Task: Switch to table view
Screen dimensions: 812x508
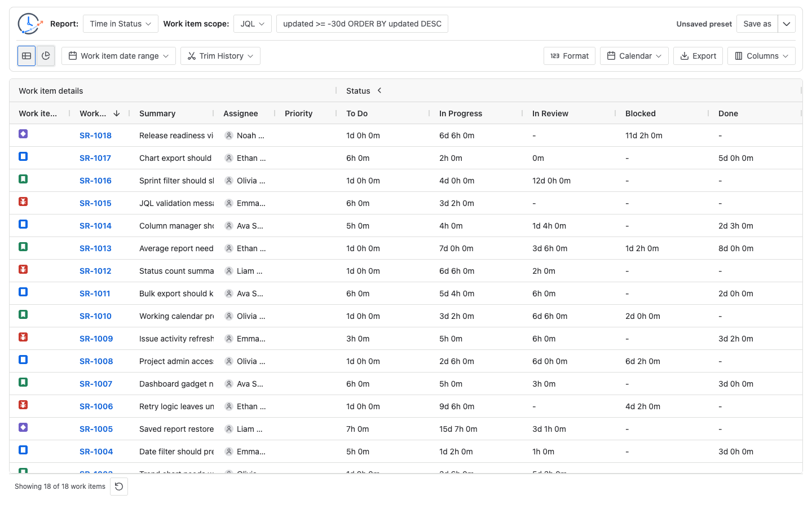Action: (27, 56)
